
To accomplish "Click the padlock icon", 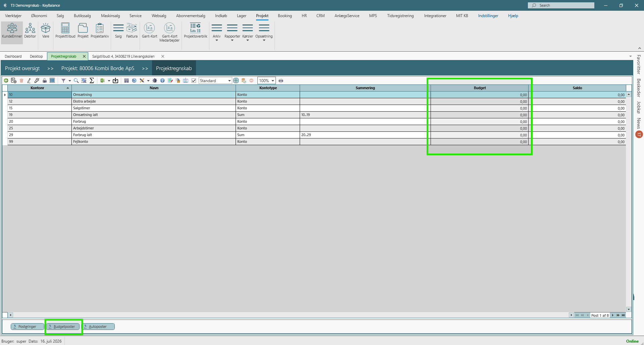I will coord(45,80).
